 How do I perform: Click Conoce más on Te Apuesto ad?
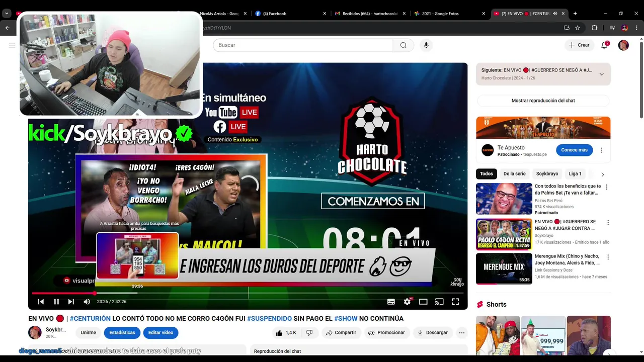click(x=574, y=150)
